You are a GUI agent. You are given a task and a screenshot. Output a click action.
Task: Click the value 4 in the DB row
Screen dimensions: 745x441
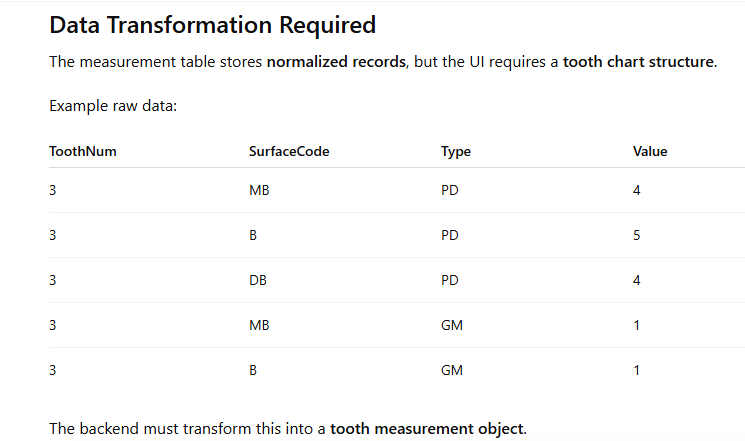(637, 280)
